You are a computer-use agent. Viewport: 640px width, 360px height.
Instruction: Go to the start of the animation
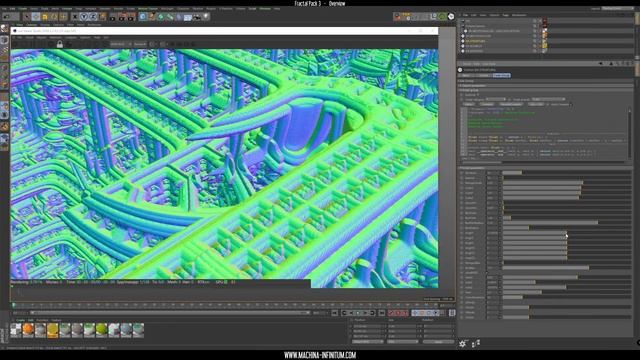tap(334, 313)
